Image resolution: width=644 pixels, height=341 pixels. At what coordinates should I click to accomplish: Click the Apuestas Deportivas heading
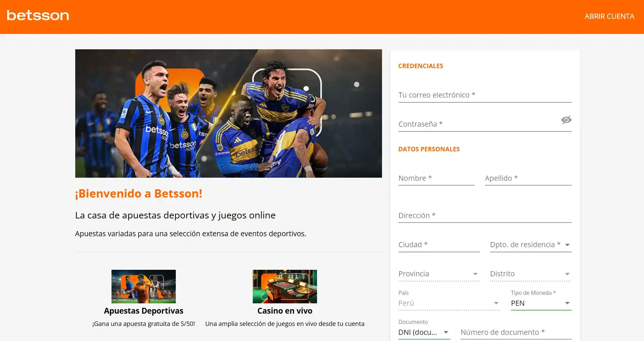click(x=144, y=311)
